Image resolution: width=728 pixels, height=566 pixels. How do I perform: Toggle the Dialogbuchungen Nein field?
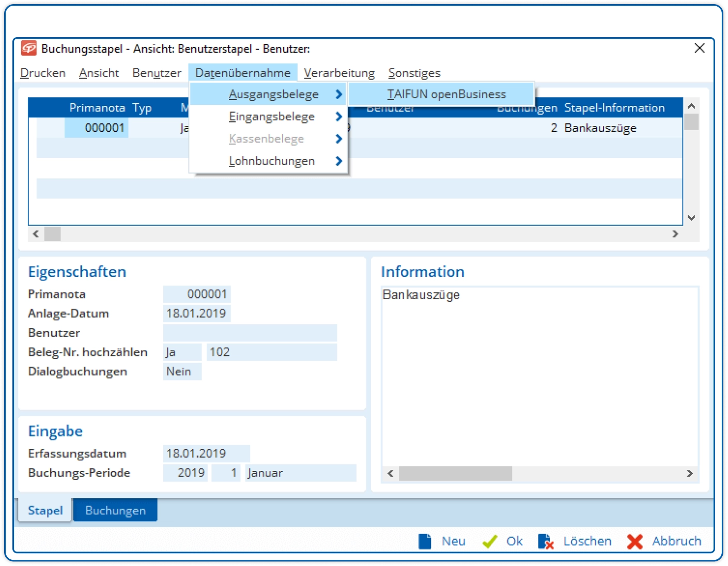pyautogui.click(x=182, y=371)
